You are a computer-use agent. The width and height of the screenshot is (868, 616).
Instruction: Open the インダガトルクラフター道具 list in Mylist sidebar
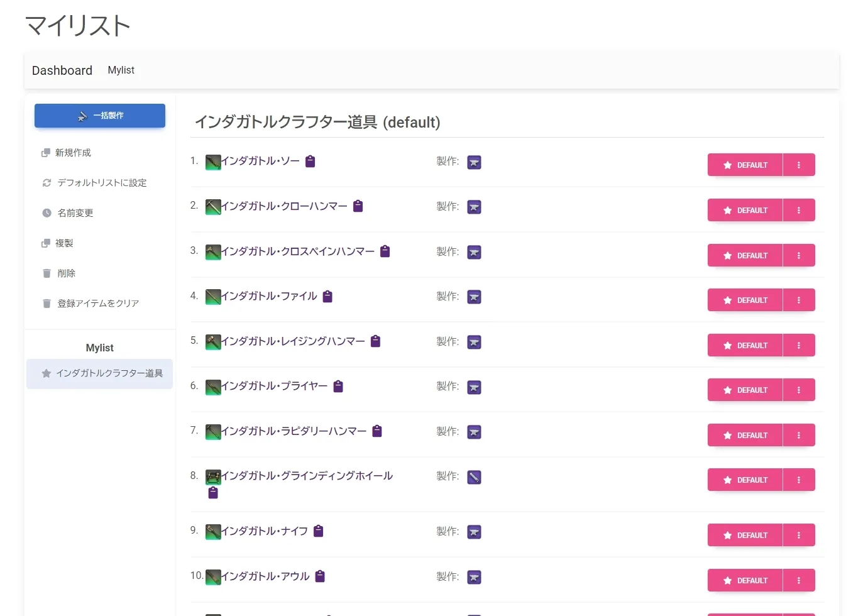(99, 373)
